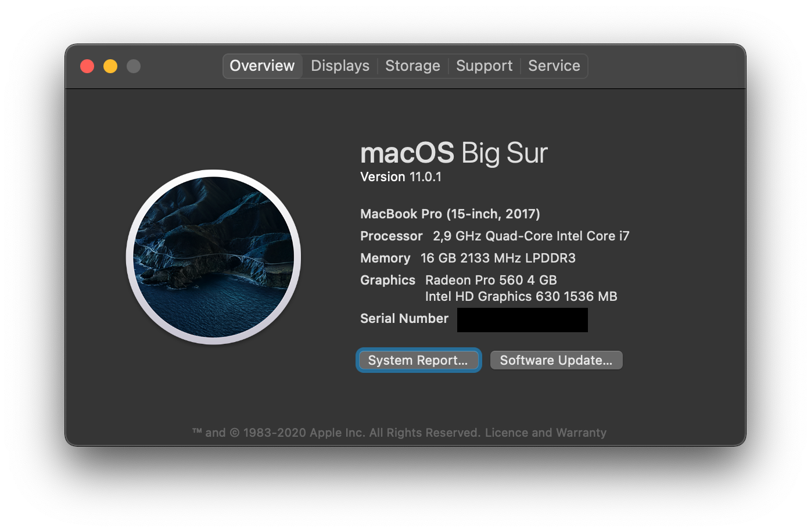
Task: Click the Version 11.0.1 text
Action: click(401, 177)
